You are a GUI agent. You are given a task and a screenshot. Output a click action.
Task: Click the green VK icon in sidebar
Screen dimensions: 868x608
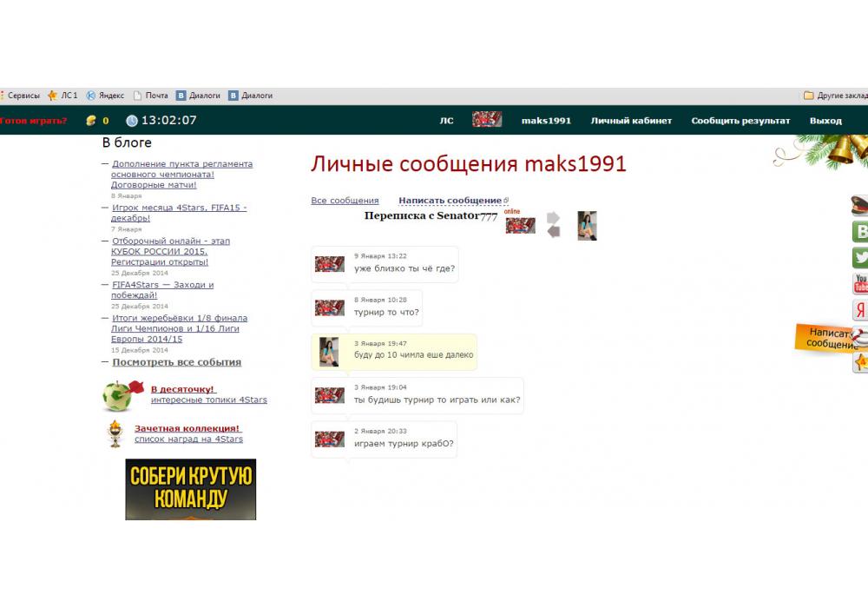(x=860, y=231)
